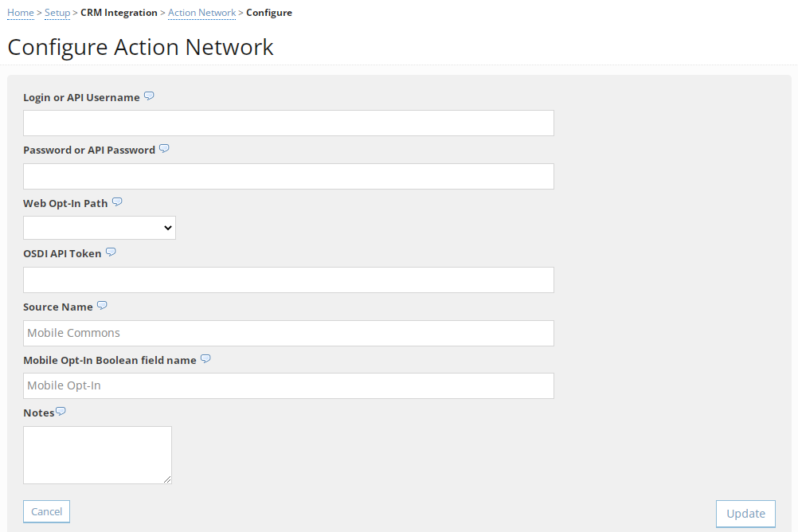798x532 pixels.
Task: Navigate to Home via the breadcrumb link
Action: (20, 12)
